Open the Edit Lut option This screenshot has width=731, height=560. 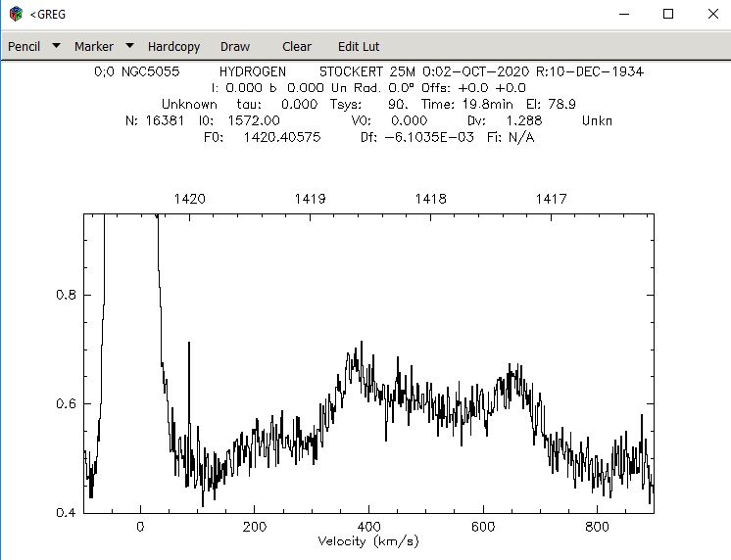tap(359, 47)
